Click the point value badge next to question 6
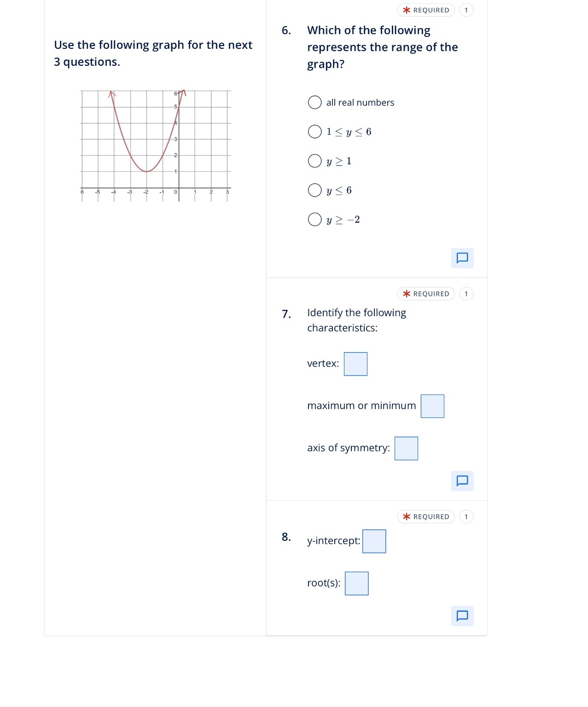This screenshot has width=588, height=707. (x=466, y=10)
